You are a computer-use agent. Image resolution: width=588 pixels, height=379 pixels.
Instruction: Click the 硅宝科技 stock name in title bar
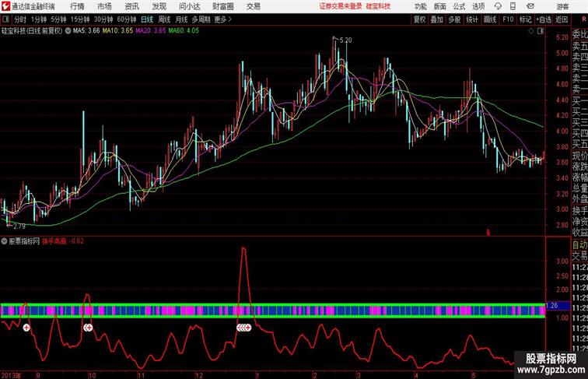[378, 6]
